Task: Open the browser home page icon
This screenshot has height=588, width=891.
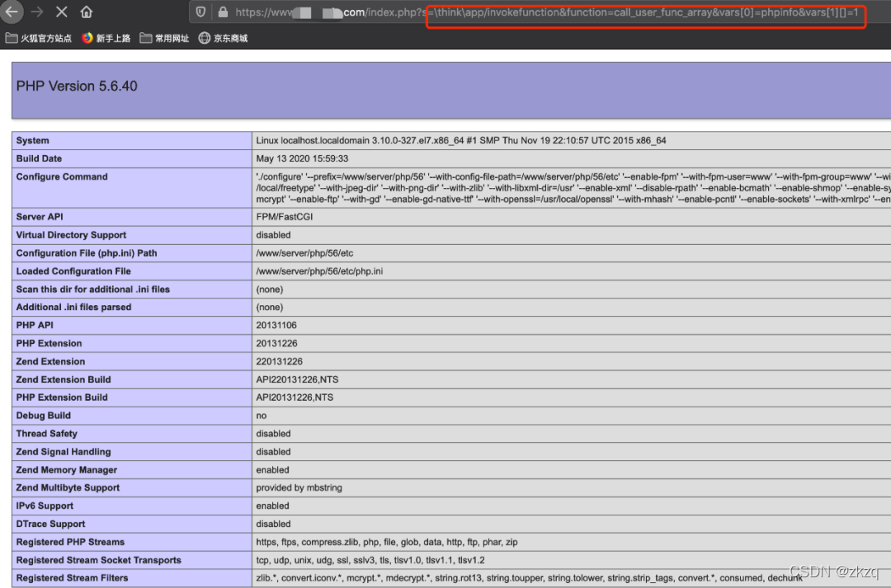Action: click(x=87, y=12)
